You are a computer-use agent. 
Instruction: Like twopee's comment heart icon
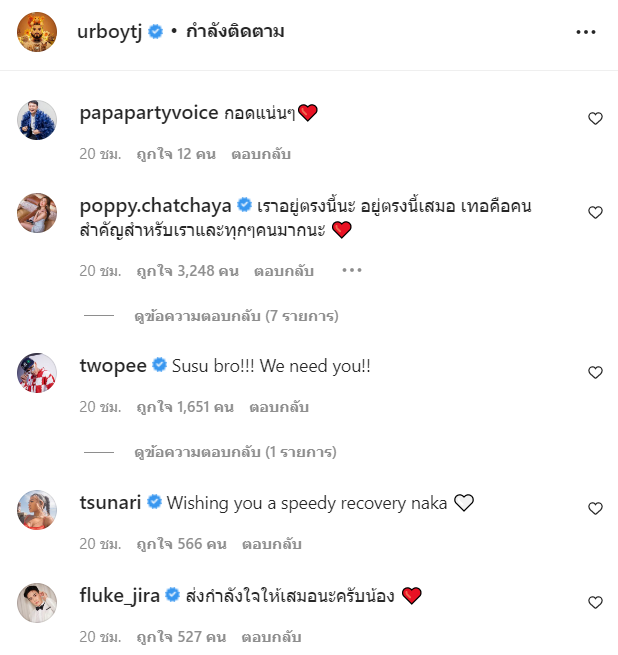click(595, 372)
